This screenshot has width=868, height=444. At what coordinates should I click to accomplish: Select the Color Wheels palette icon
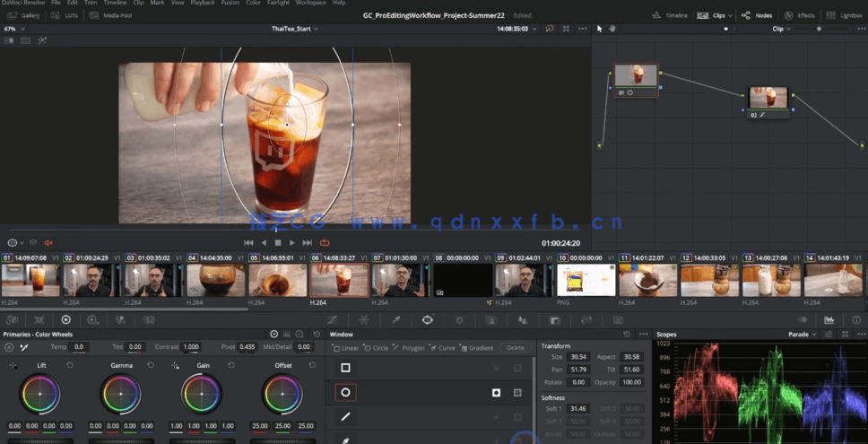click(65, 320)
